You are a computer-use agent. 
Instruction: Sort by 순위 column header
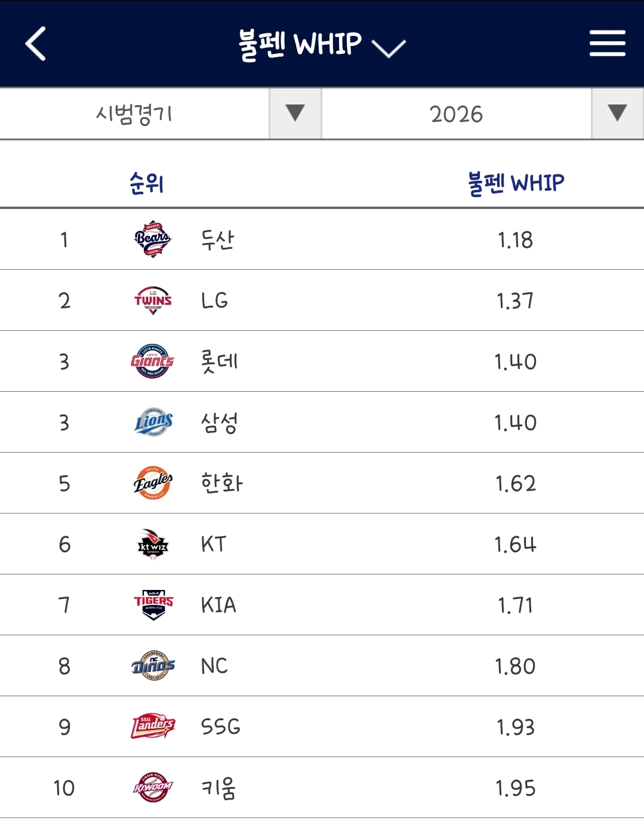pyautogui.click(x=146, y=183)
